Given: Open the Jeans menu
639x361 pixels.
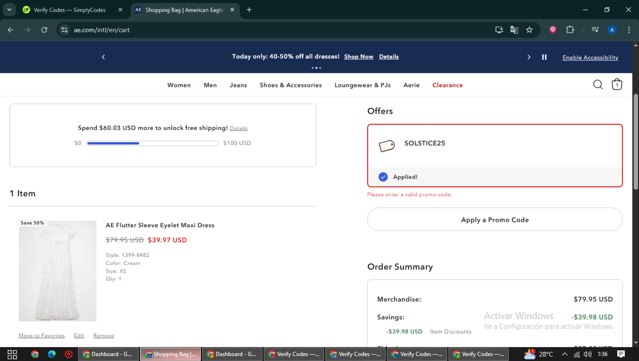Looking at the screenshot, I should click(x=238, y=85).
